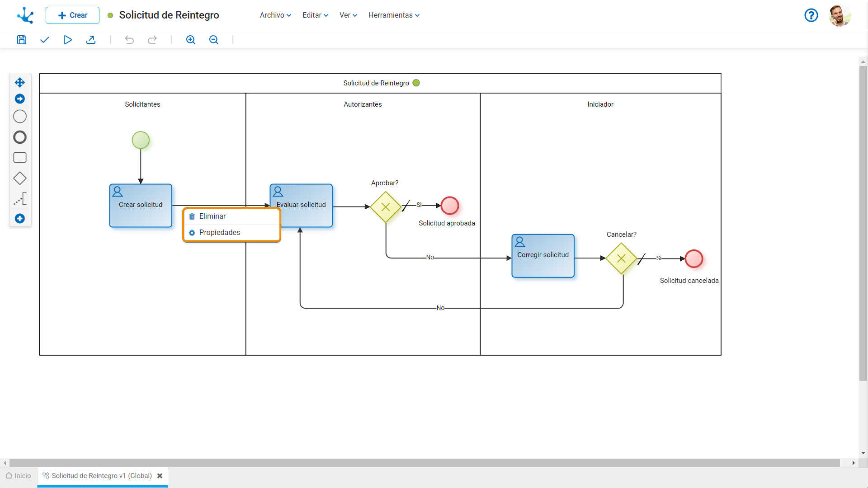Screen dimensions: 868x488
Task: Click the run process play icon
Action: click(67, 40)
